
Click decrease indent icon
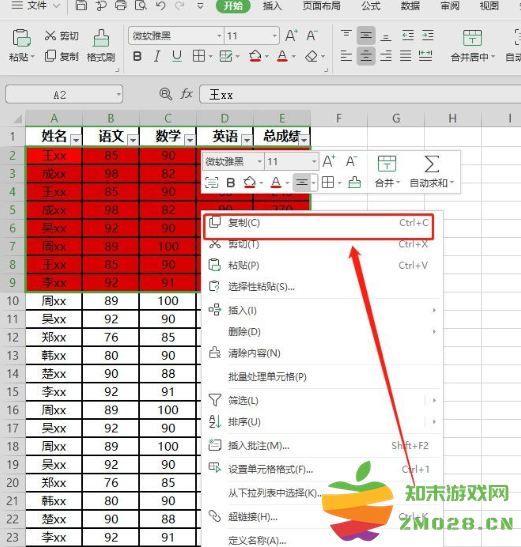coord(408,35)
